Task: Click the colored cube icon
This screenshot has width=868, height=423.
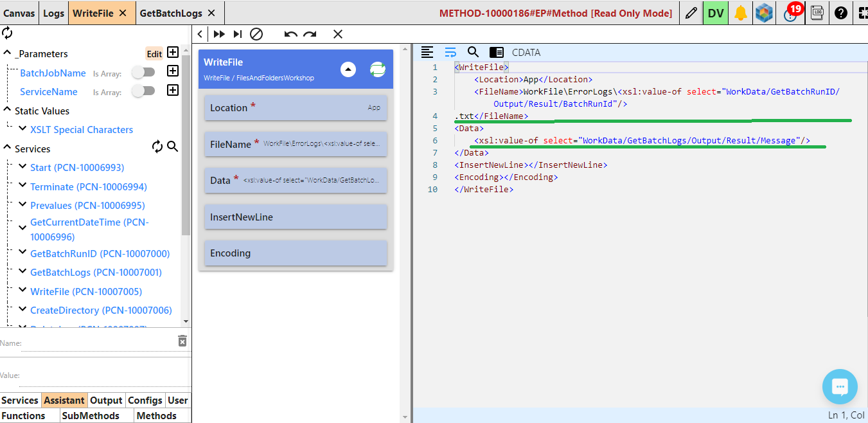Action: [x=764, y=13]
